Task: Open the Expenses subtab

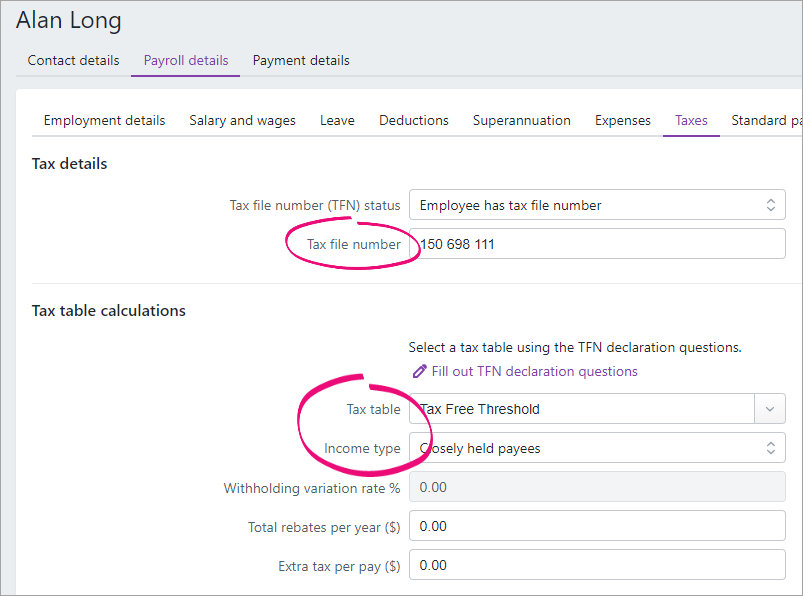Action: tap(622, 120)
